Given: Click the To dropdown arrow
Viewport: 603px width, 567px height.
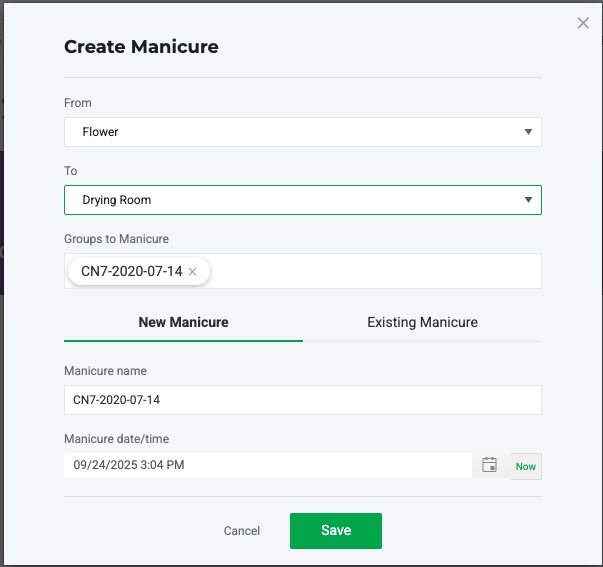Looking at the screenshot, I should tap(528, 200).
